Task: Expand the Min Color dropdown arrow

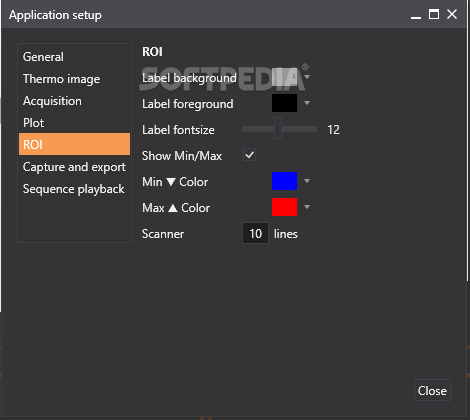Action: (307, 181)
